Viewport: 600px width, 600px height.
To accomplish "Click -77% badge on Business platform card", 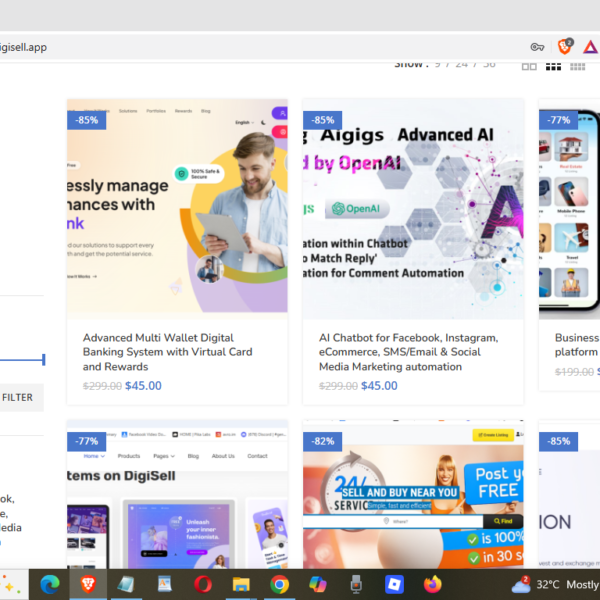I will tap(559, 120).
